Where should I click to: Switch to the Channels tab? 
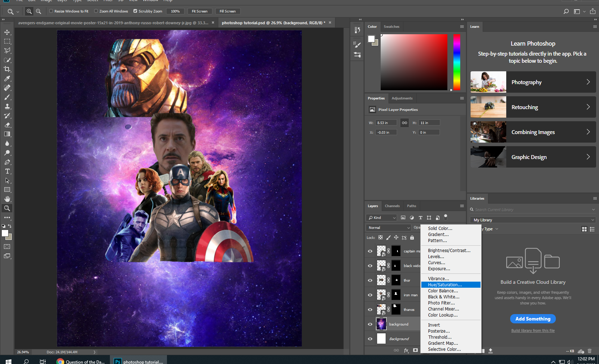coord(392,206)
